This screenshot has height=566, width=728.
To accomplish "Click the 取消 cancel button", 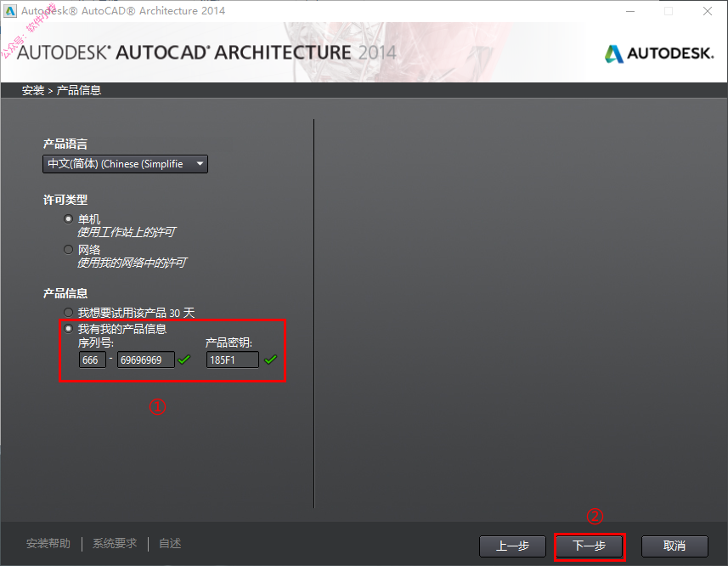I will tap(674, 546).
